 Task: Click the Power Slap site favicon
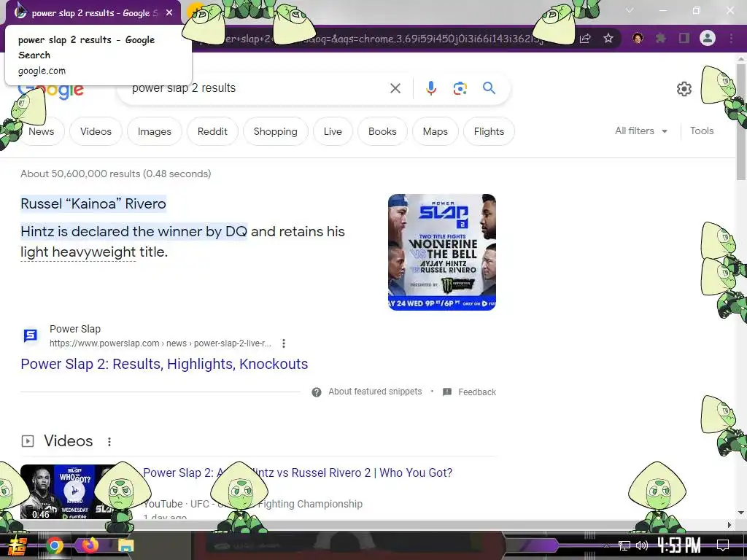[x=31, y=335]
